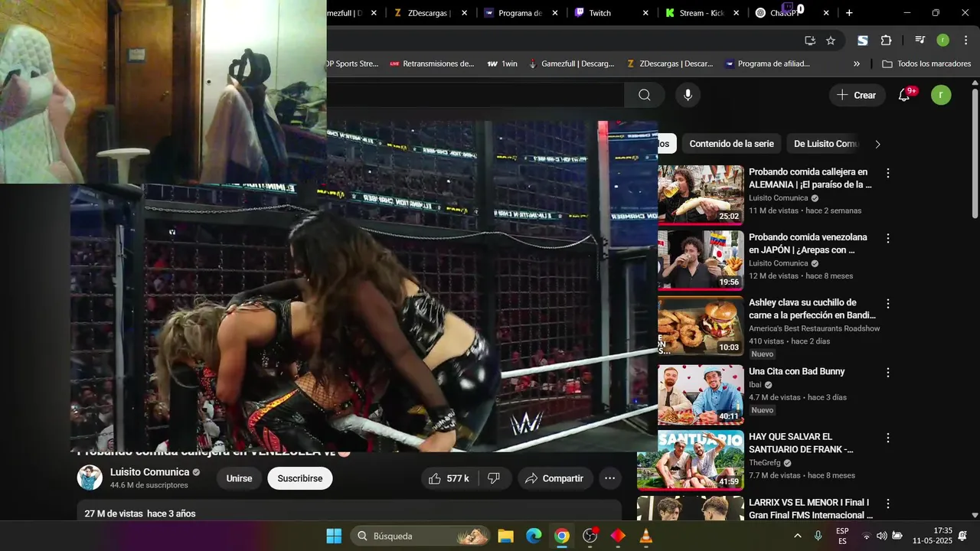
Task: Expand hidden bookmarks chevron
Action: pos(857,64)
